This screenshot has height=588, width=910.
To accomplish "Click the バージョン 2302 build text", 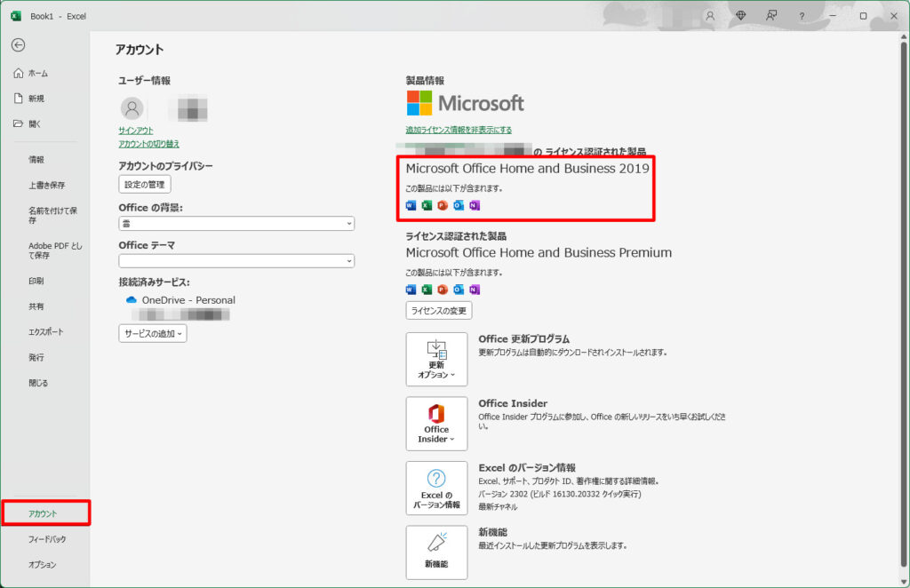I will point(560,494).
